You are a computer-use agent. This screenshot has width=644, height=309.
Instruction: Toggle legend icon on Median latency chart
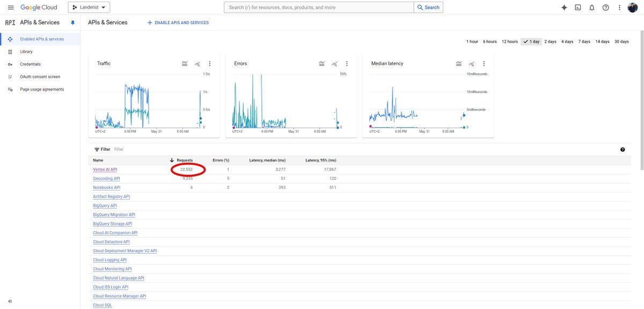pyautogui.click(x=459, y=63)
